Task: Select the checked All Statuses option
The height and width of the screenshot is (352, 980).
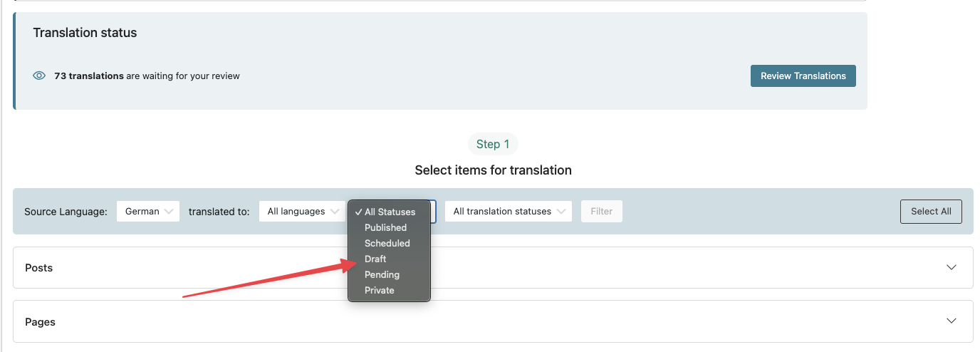Action: pyautogui.click(x=389, y=212)
